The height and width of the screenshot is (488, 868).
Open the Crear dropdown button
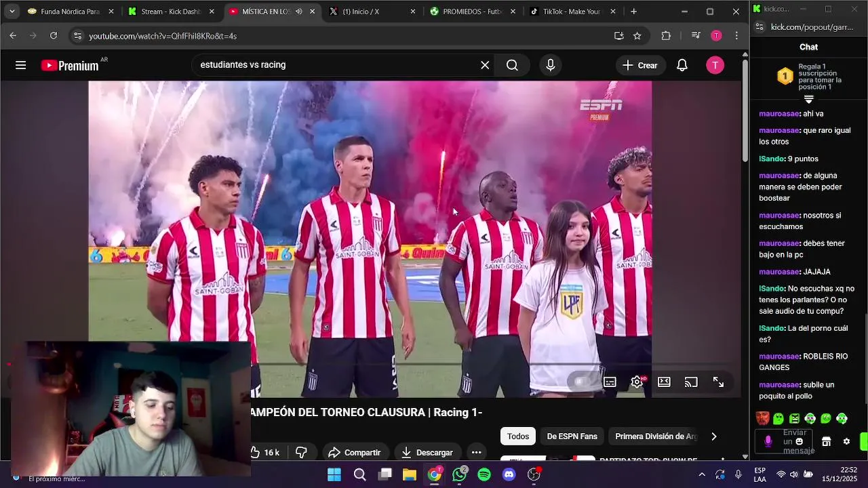pyautogui.click(x=640, y=65)
